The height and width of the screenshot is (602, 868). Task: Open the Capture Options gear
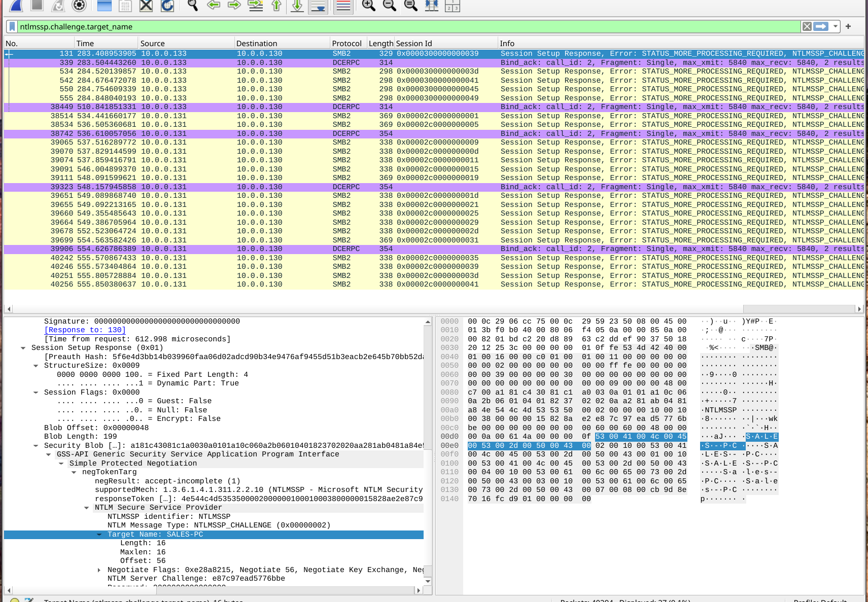pos(79,6)
